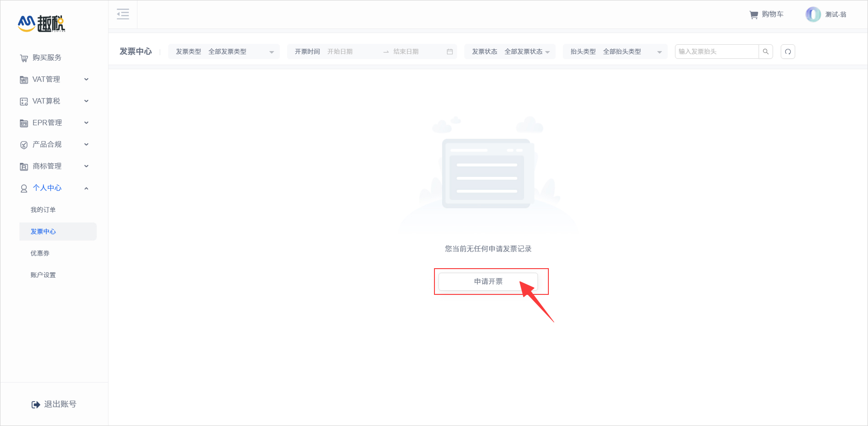Click the user avatar for 测试-翁
Viewport: 868px width, 426px height.
[x=812, y=14]
